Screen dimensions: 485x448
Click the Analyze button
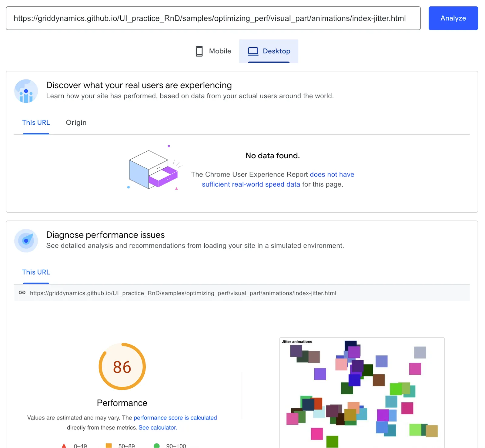tap(453, 18)
